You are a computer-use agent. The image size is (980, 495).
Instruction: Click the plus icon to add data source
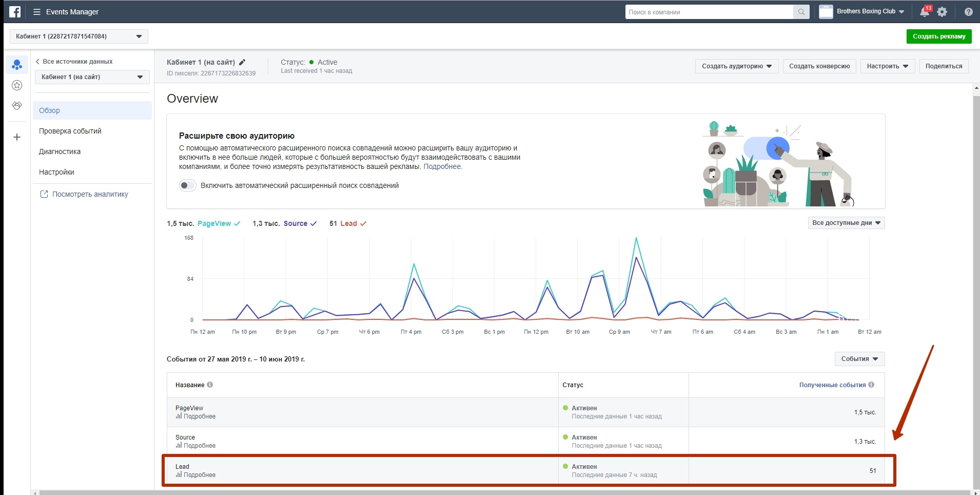[17, 137]
